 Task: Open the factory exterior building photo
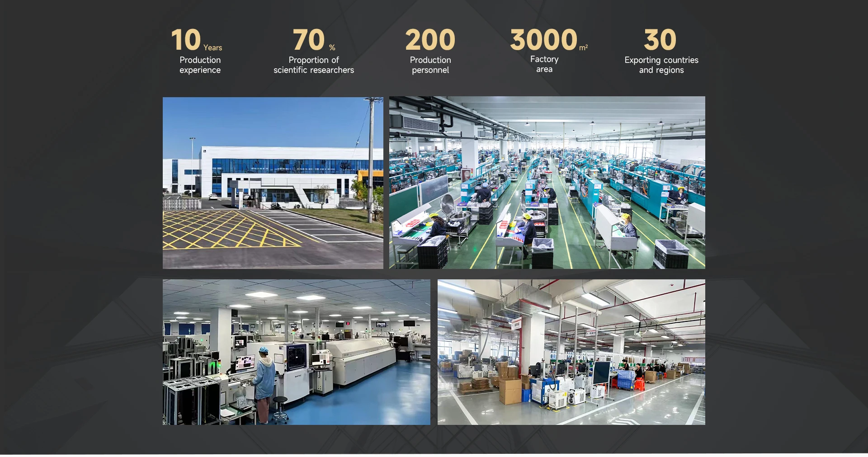273,183
